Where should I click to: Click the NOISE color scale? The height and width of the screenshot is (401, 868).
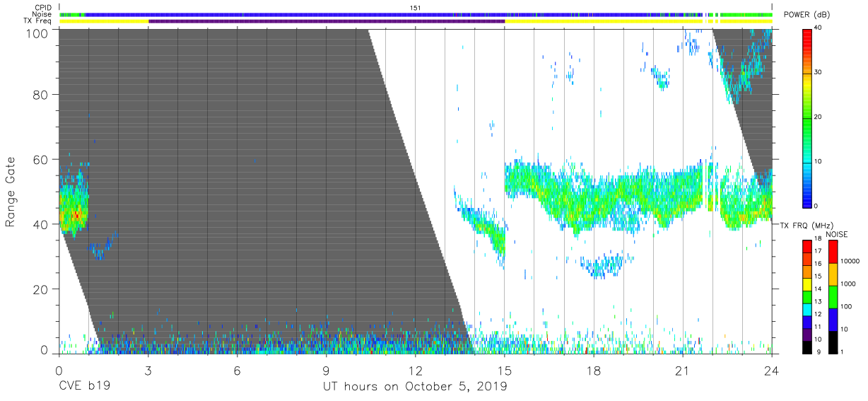[x=833, y=296]
